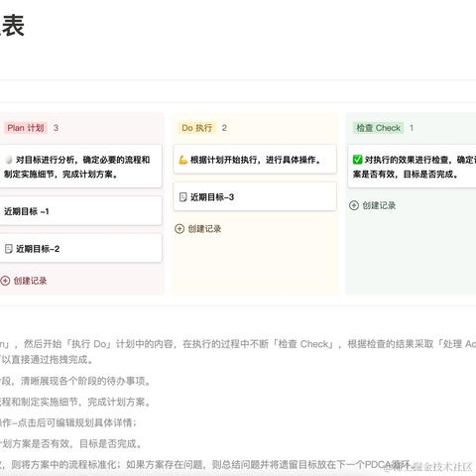476x476 pixels.
Task: Click the plus icon under Plan column
Action: [5, 281]
